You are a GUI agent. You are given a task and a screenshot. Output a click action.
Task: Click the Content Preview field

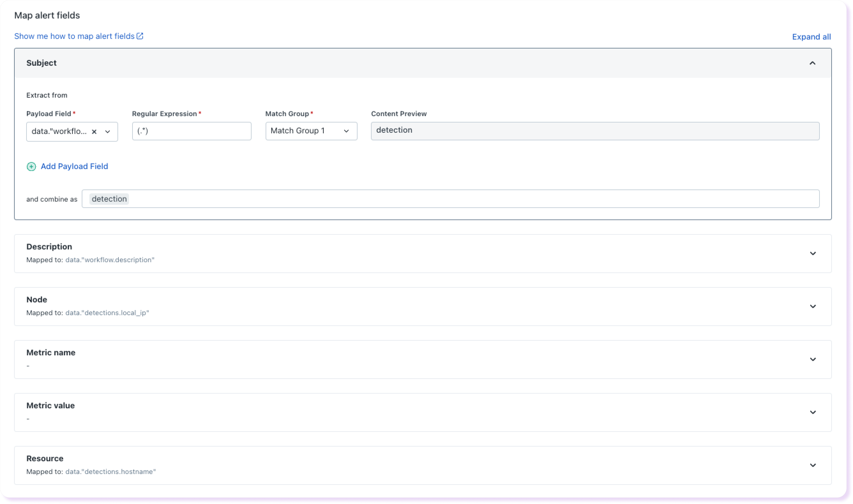(595, 131)
